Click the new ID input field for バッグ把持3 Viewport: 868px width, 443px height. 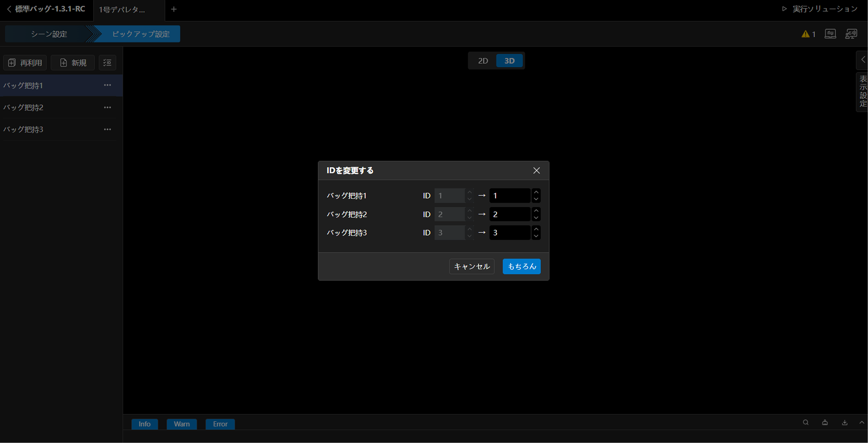click(509, 232)
